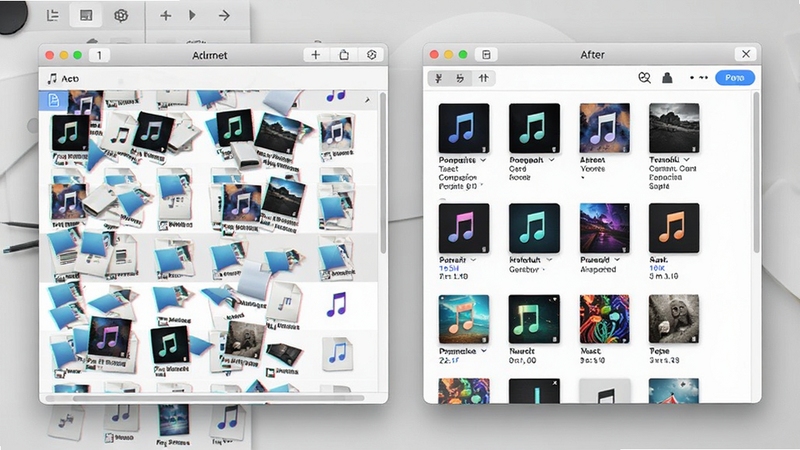Open the beach sky album with coral note
This screenshot has width=800, height=450.
[464, 319]
